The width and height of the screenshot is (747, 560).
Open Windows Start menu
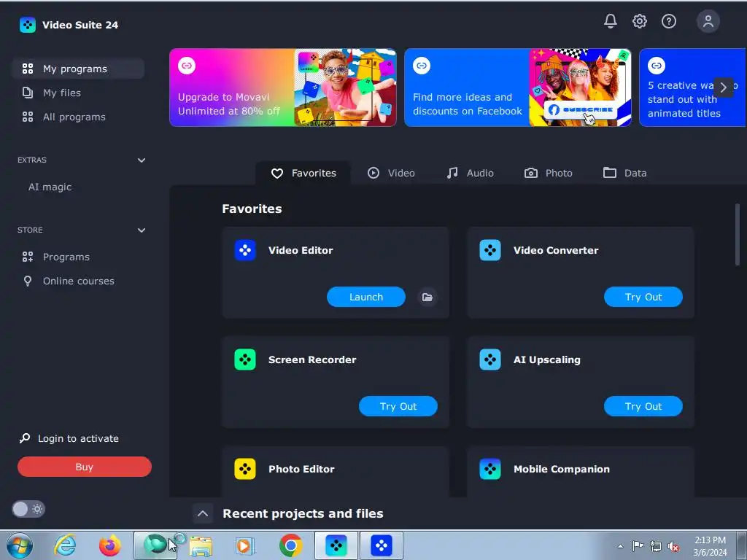[x=20, y=545]
